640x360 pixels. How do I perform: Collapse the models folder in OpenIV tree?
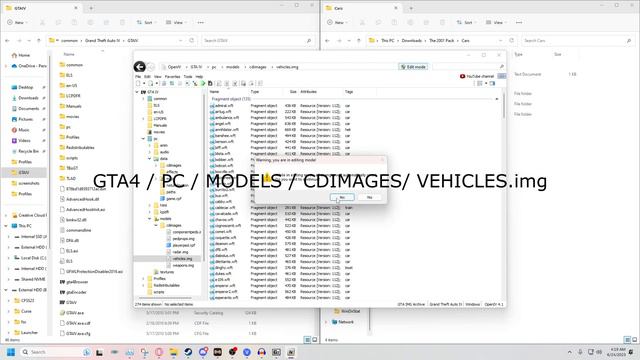point(150,219)
